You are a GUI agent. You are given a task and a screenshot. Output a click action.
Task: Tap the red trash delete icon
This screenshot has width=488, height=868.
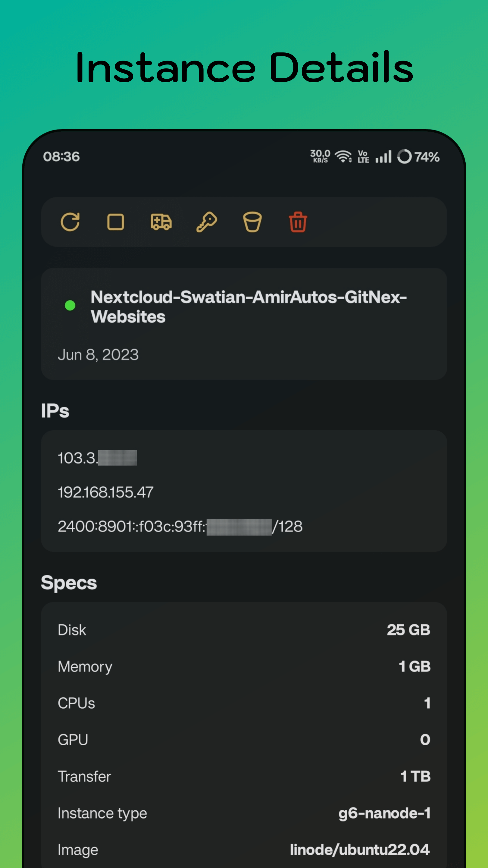click(x=298, y=222)
